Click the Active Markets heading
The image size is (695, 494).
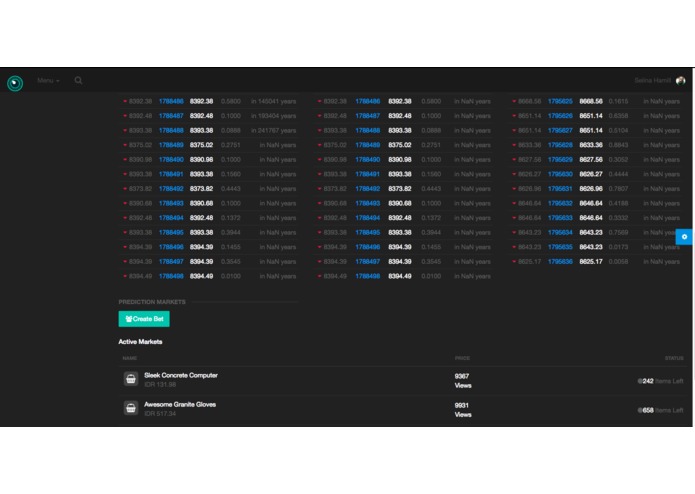[140, 342]
